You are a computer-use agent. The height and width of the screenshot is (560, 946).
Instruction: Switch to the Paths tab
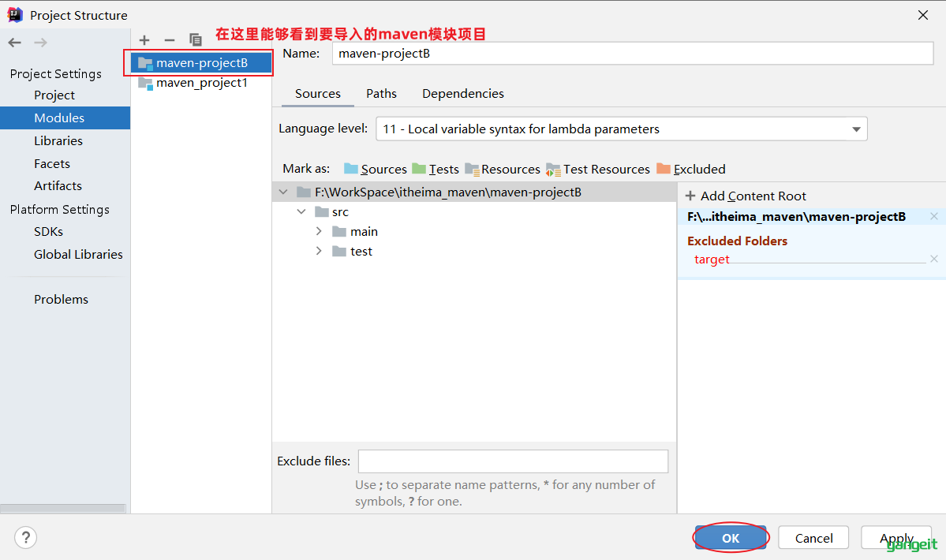tap(381, 94)
